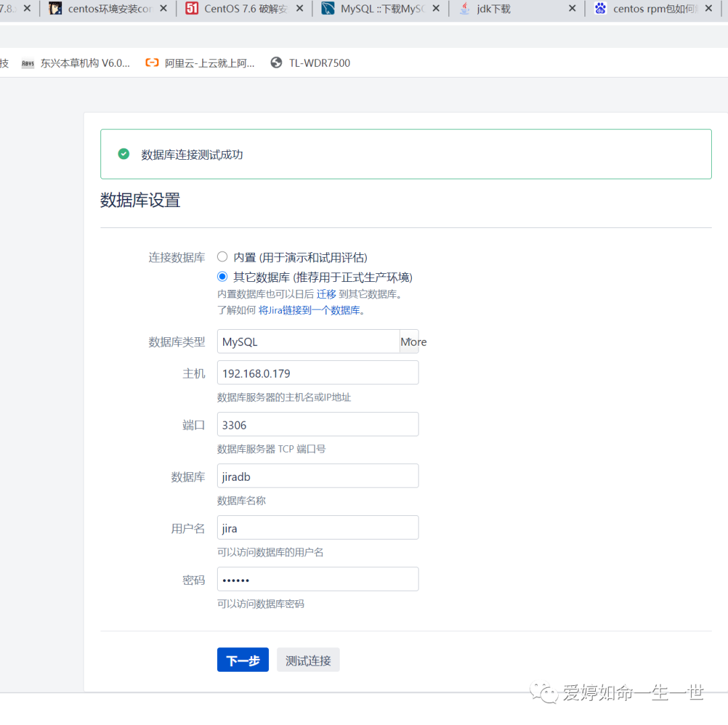Click the 连接数据库 label
Image resolution: width=728 pixels, height=725 pixels.
[177, 258]
